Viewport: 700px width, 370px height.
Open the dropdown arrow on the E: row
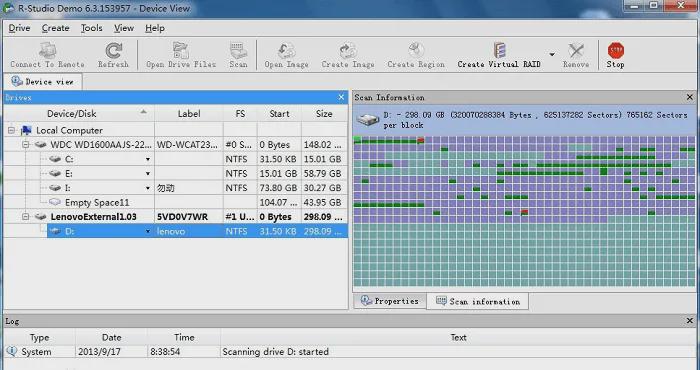(x=148, y=174)
